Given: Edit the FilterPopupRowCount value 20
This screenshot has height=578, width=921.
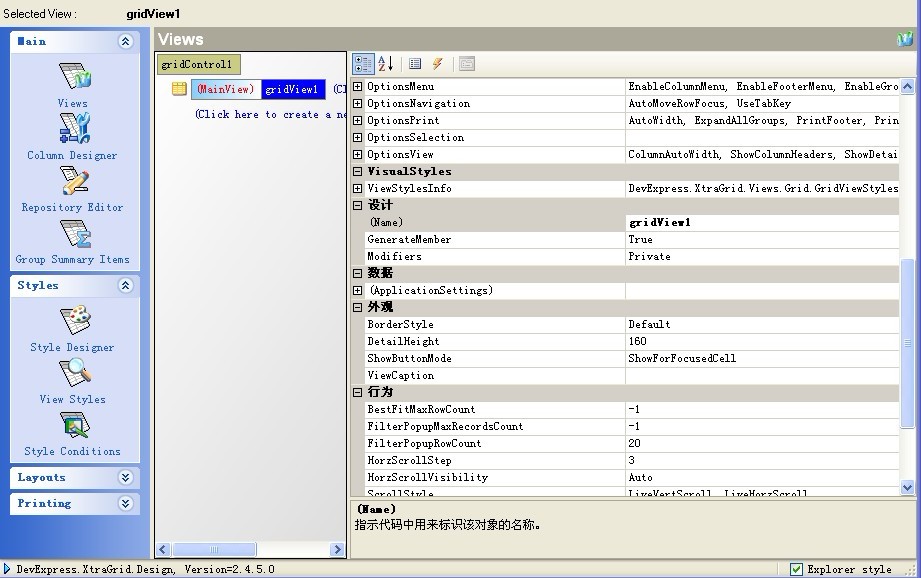Looking at the screenshot, I should pos(762,443).
